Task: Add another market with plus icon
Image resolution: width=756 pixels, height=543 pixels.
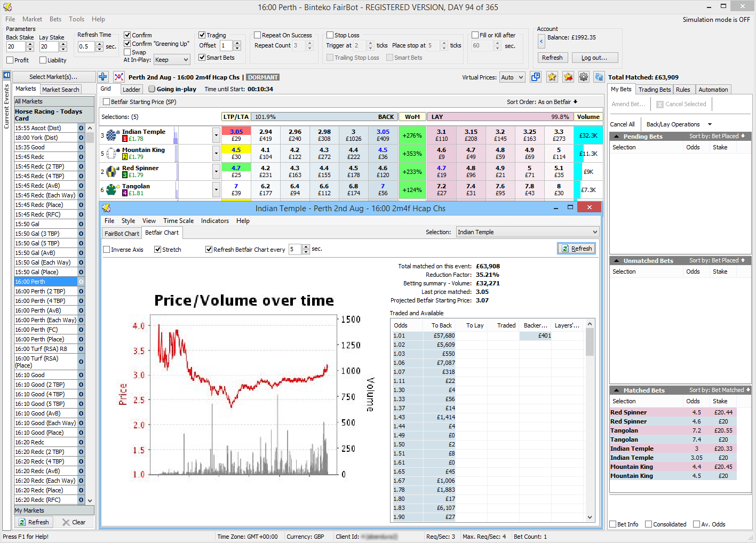Action: [x=102, y=77]
